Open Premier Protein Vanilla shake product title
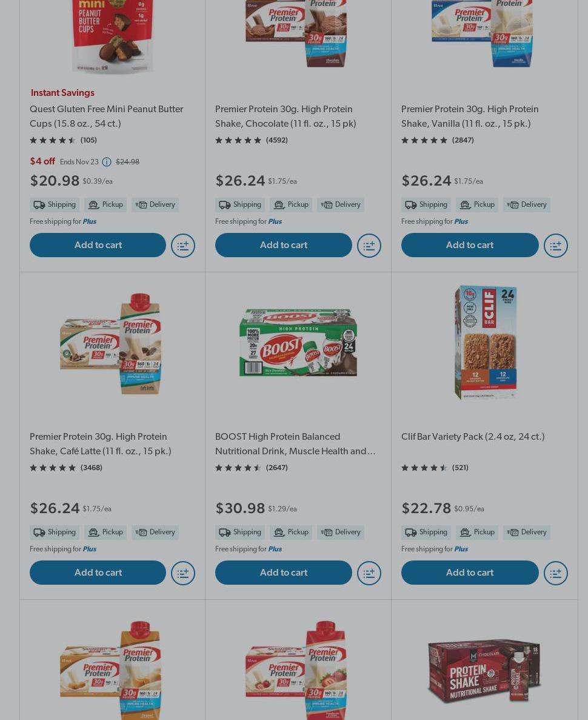588x720 pixels. click(469, 116)
